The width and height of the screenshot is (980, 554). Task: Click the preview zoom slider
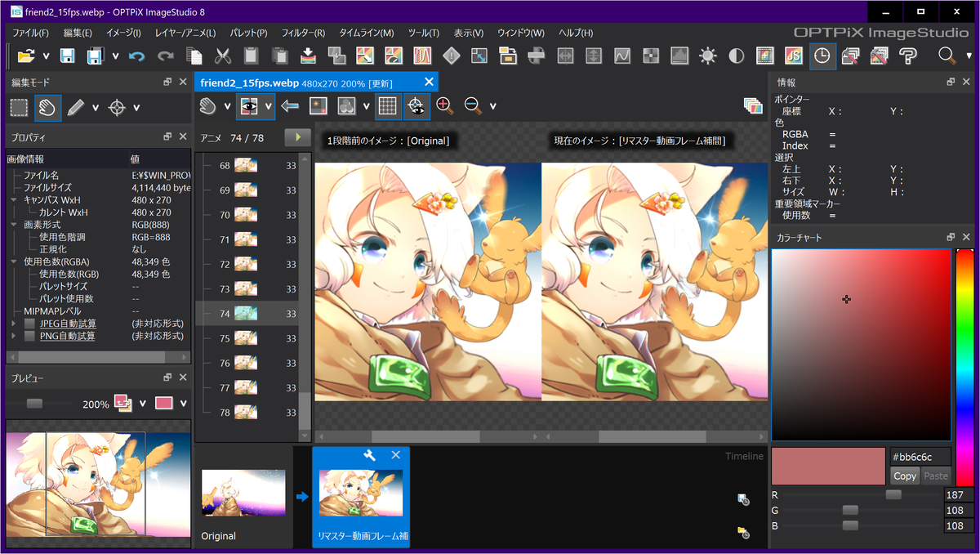click(x=34, y=404)
